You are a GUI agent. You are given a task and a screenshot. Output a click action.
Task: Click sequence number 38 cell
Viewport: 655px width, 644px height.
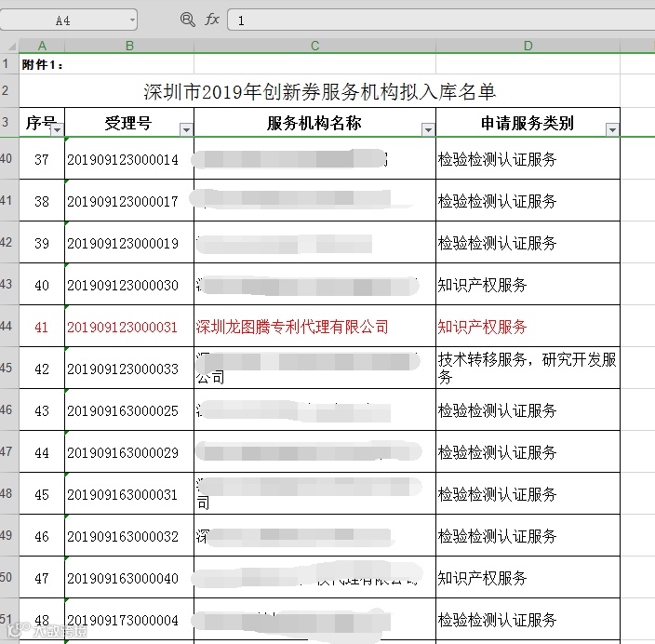point(42,201)
